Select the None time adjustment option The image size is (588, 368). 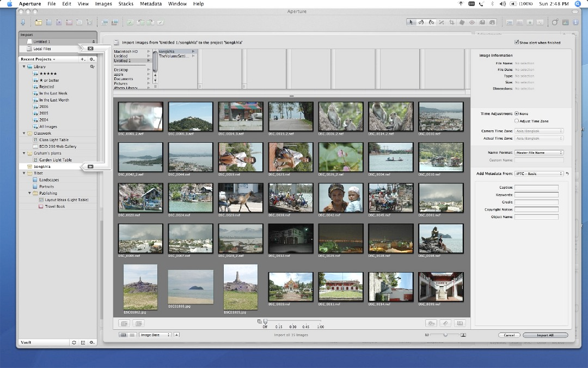[516, 113]
